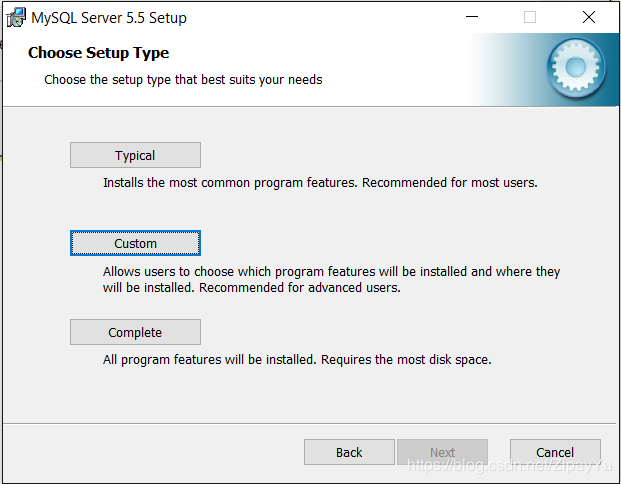Go Back to the previous step

[349, 452]
